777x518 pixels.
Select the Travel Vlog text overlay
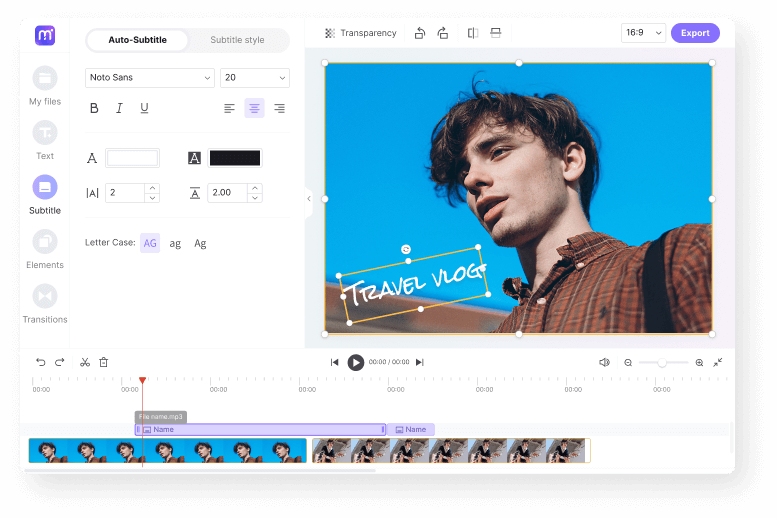(x=414, y=286)
